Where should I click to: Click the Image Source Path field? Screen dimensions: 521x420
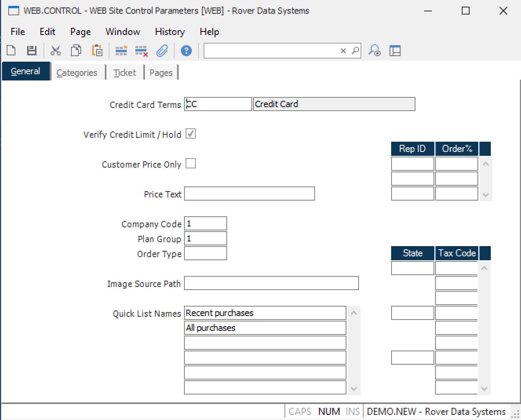point(271,283)
